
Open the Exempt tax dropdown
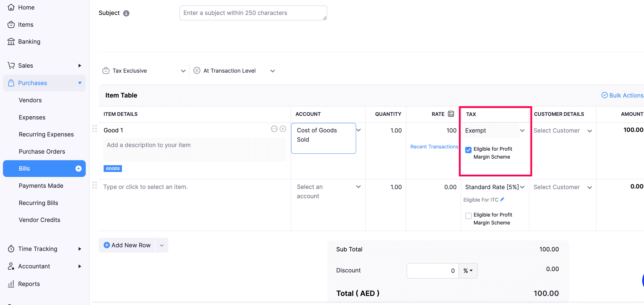click(x=522, y=131)
